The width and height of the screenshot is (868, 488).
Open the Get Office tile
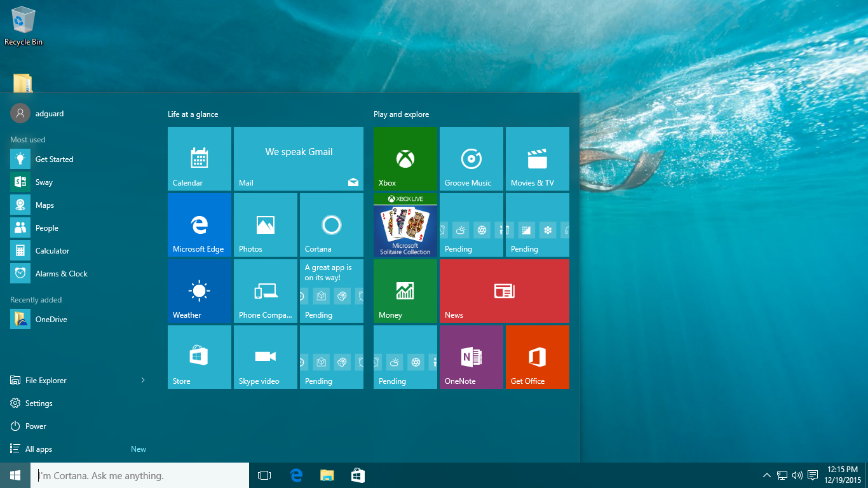tap(538, 357)
